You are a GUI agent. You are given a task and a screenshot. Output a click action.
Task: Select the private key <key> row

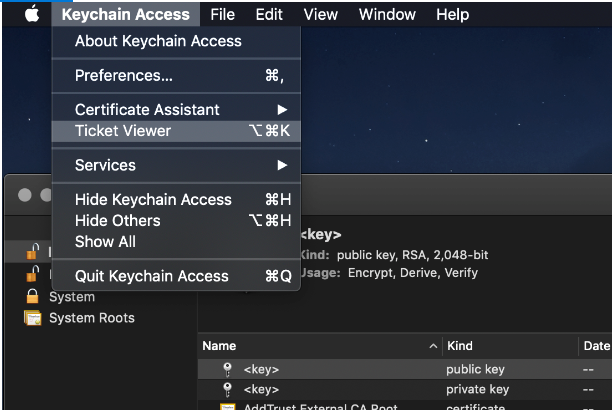[405, 389]
